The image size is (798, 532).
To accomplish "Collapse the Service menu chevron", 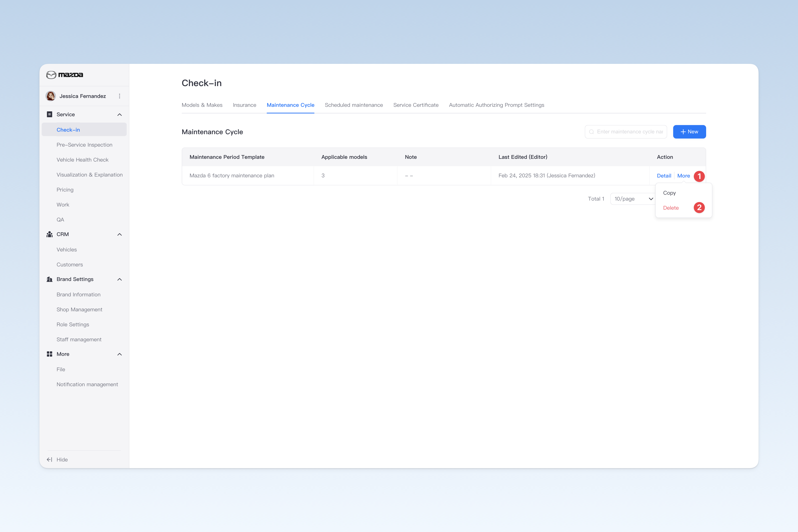I will point(119,115).
